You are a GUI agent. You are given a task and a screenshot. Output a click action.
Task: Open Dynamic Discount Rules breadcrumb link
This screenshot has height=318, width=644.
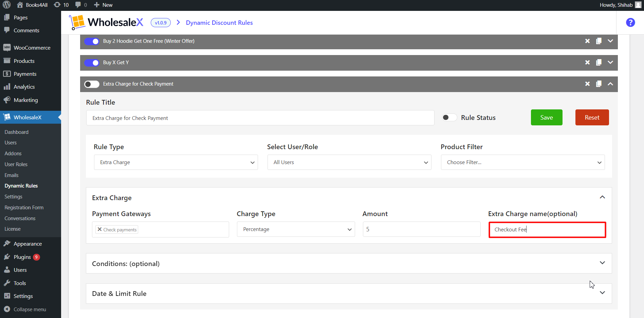coord(219,23)
